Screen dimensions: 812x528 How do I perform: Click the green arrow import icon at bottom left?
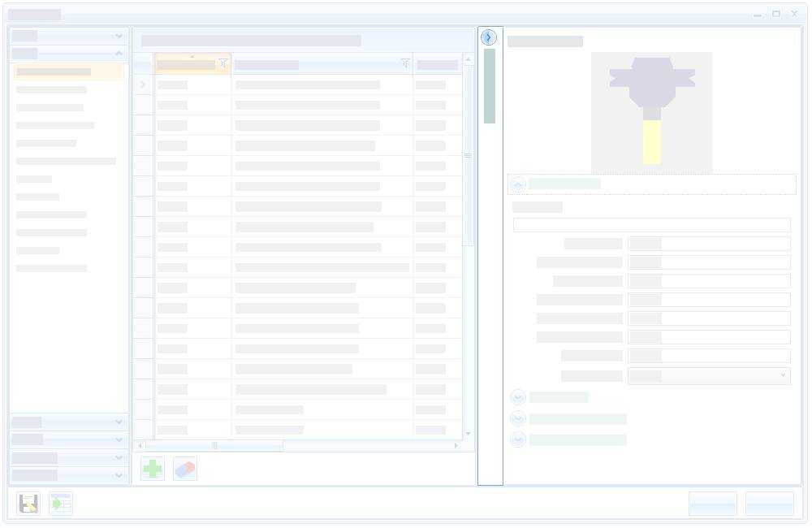pyautogui.click(x=61, y=504)
